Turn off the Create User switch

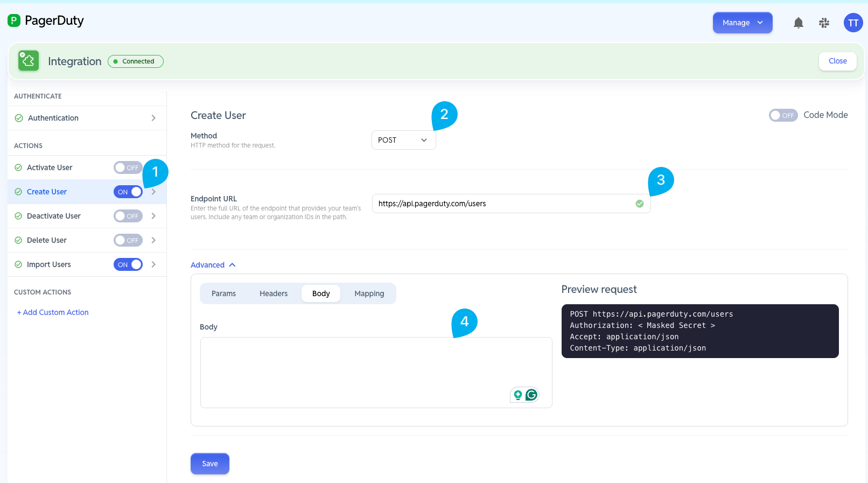128,192
